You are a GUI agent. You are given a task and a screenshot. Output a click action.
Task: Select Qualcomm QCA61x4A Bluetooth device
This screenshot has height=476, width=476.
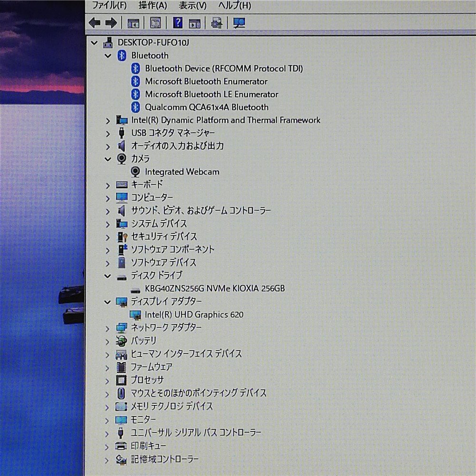click(x=207, y=107)
